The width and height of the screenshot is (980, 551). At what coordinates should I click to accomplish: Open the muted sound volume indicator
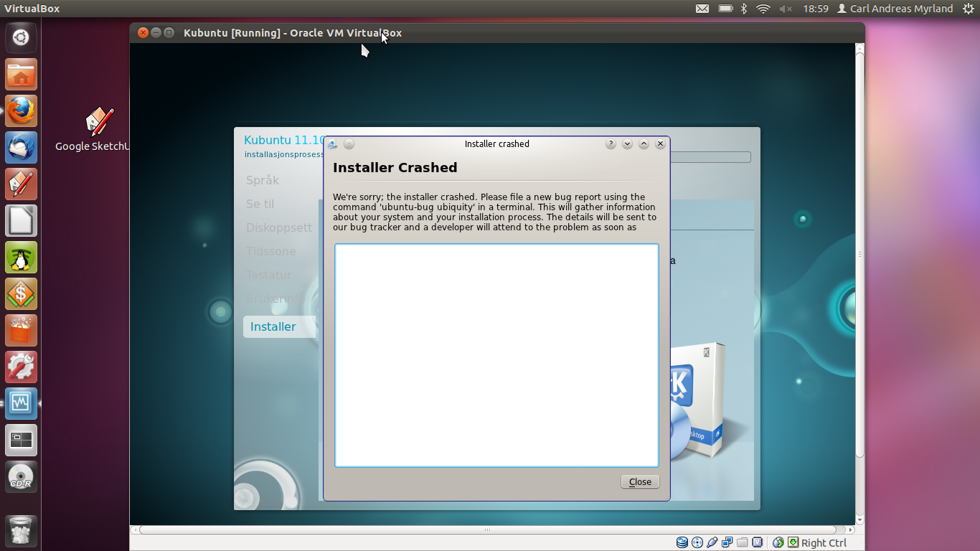click(786, 9)
